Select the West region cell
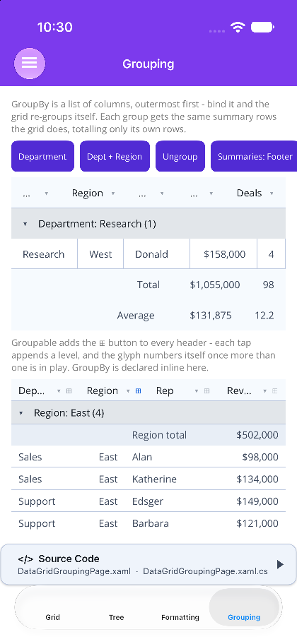Image resolution: width=297 pixels, height=644 pixels. (100, 254)
